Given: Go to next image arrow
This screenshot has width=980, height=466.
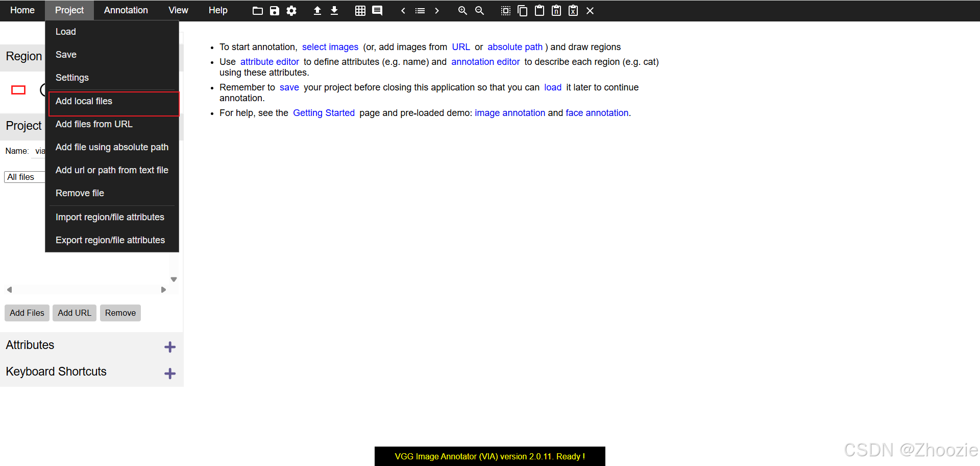Looking at the screenshot, I should [x=437, y=11].
